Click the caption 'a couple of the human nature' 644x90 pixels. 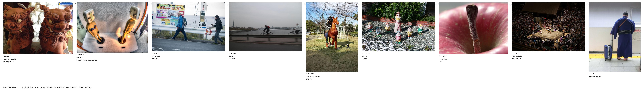(x=87, y=60)
